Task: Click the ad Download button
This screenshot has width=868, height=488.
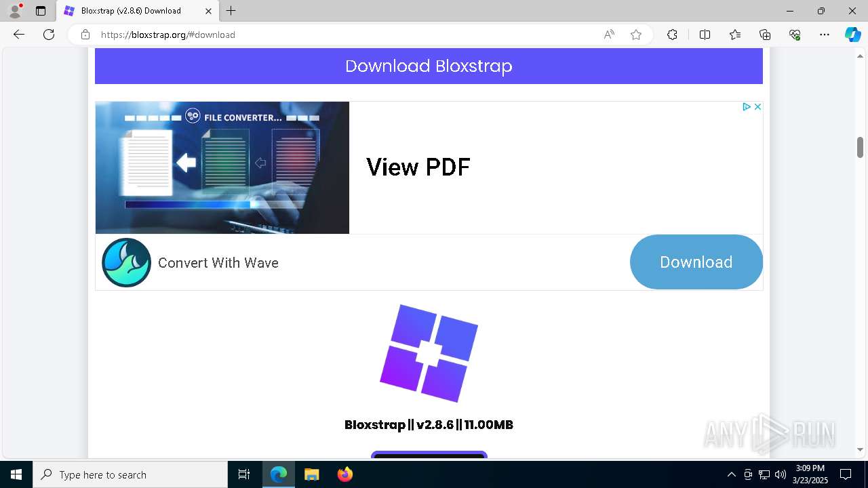Action: pyautogui.click(x=696, y=262)
